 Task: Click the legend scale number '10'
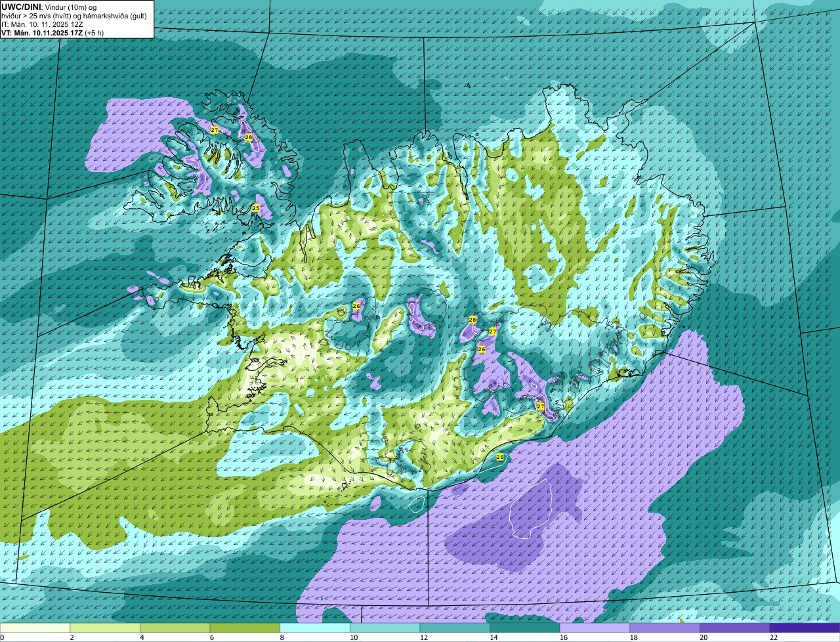pyautogui.click(x=354, y=637)
